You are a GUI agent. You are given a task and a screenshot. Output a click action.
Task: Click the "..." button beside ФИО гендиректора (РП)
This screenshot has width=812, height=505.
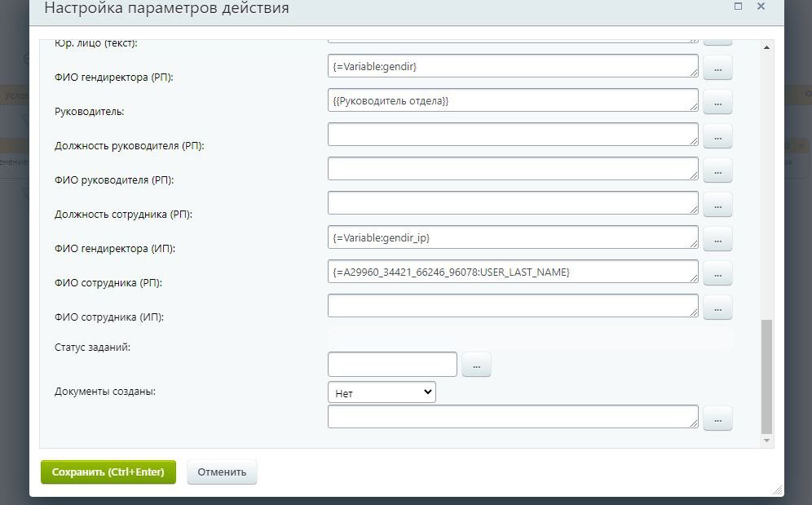[x=717, y=68]
